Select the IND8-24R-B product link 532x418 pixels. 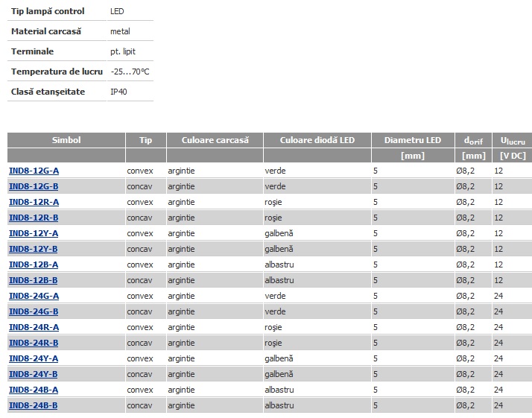point(34,343)
